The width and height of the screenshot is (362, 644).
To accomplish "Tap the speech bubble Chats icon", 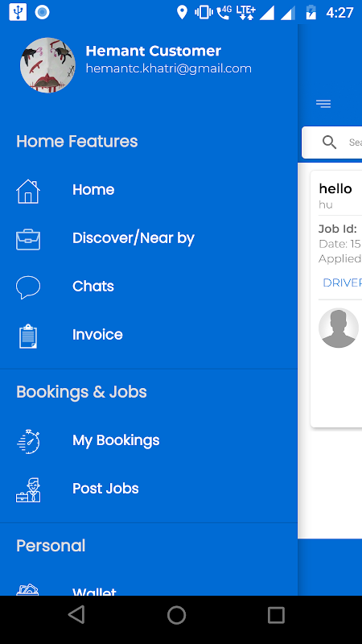I will coord(28,287).
